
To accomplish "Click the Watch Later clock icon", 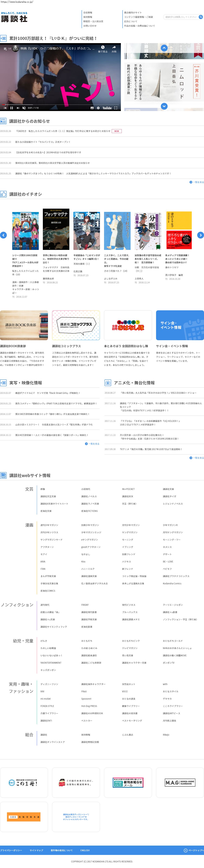I will coord(103,48).
